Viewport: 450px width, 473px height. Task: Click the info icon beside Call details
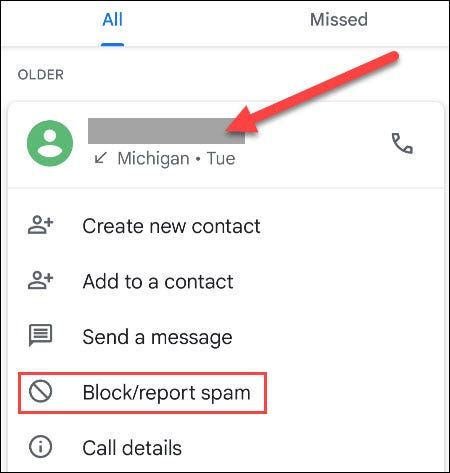(40, 447)
